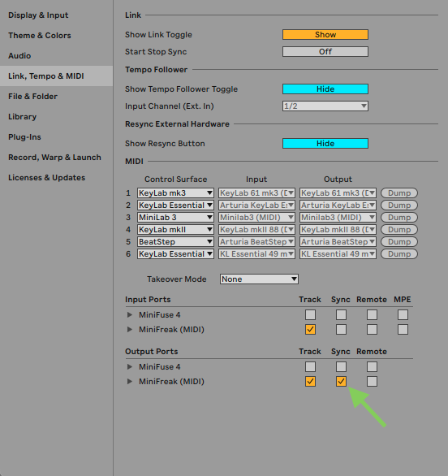Open control surface 5 BeatStep dropdown
Viewport: 448px width, 476px height.
175,241
